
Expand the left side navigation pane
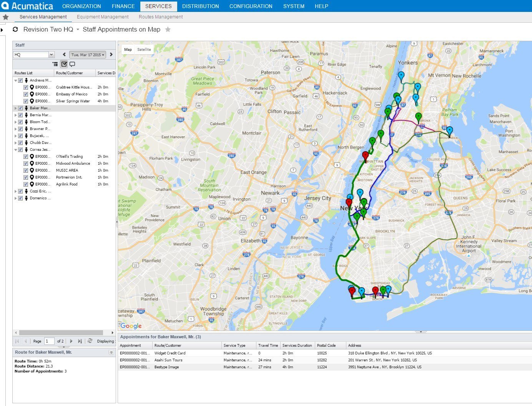(x=2, y=30)
